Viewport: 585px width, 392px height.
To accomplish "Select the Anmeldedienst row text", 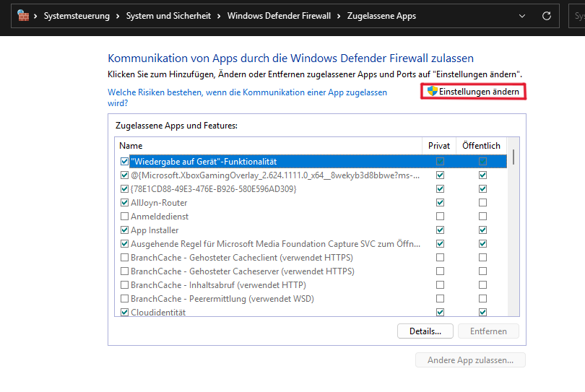I will (160, 217).
